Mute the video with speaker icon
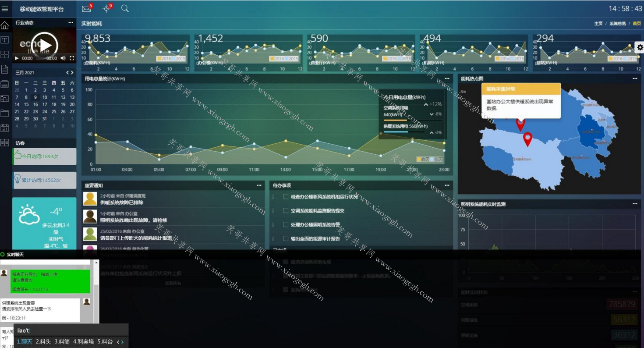Image resolution: width=644 pixels, height=348 pixels. (63, 58)
